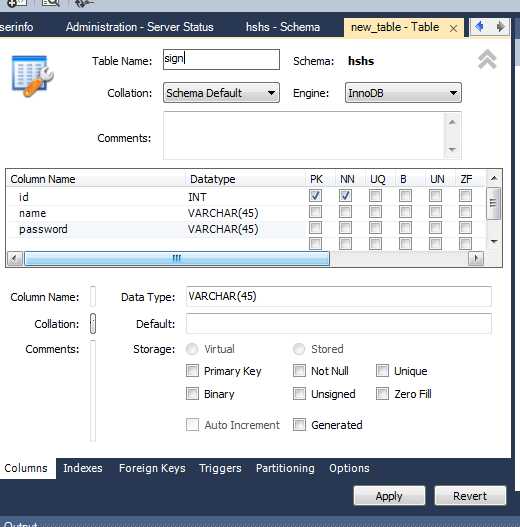Open the Collation Schema Default dropdown
This screenshot has width=520, height=527.
[221, 93]
